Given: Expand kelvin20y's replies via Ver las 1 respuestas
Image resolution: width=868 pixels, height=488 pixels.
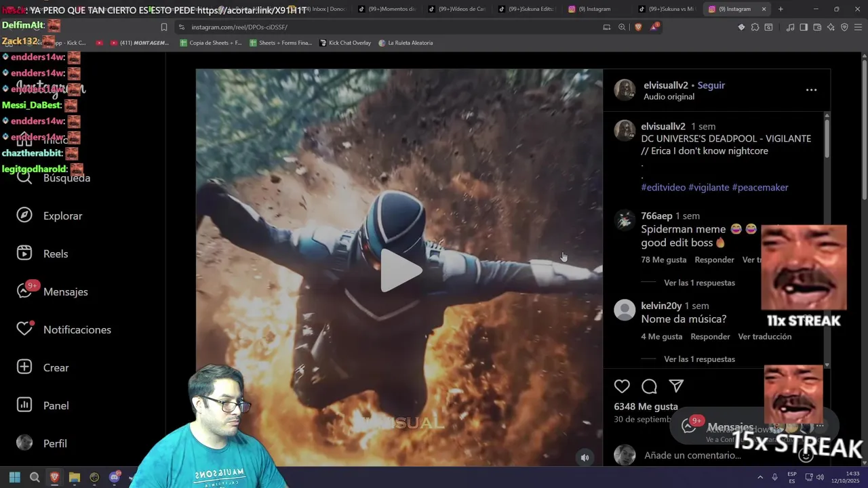Looking at the screenshot, I should (699, 359).
